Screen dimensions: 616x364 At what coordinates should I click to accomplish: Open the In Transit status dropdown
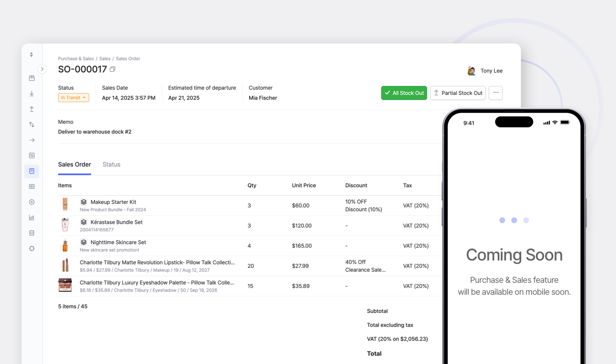(x=73, y=97)
